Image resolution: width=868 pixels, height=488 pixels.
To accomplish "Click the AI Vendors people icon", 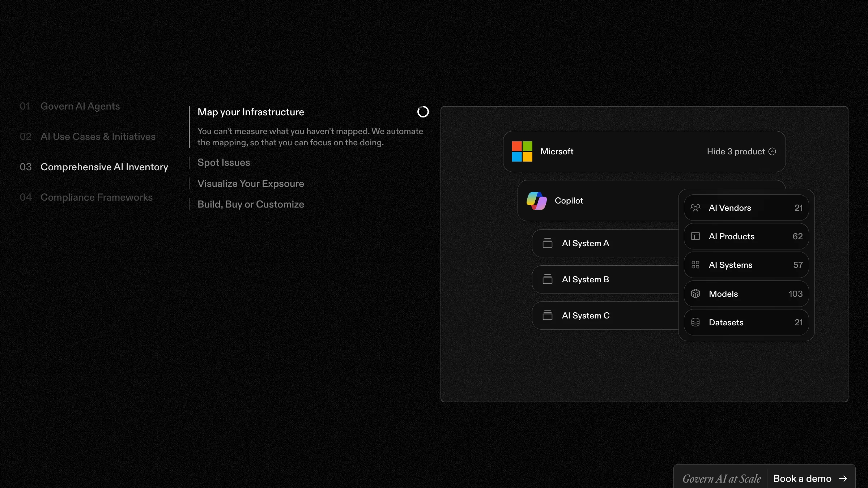I will pos(695,208).
